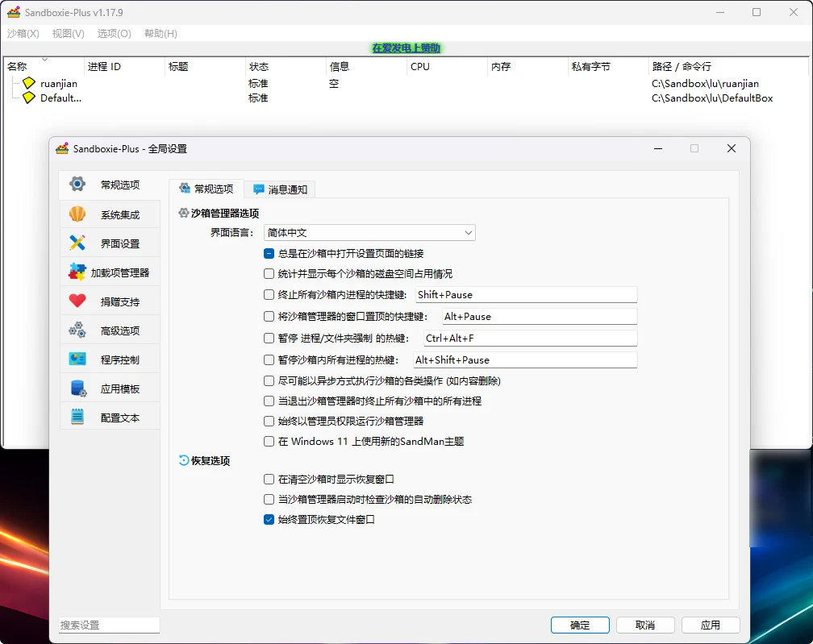Image resolution: width=813 pixels, height=644 pixels.
Task: Click the database icon for 应用模板
Action: pos(77,388)
